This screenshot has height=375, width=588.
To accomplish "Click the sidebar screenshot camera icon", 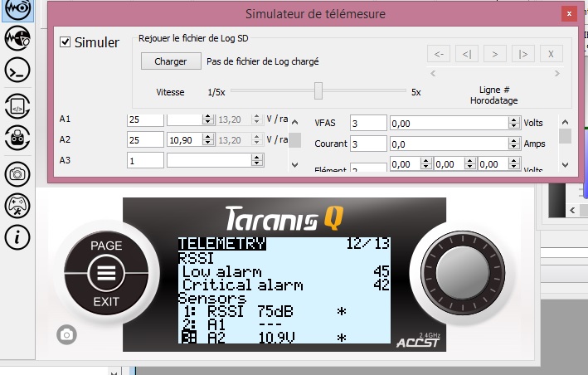I will click(17, 174).
